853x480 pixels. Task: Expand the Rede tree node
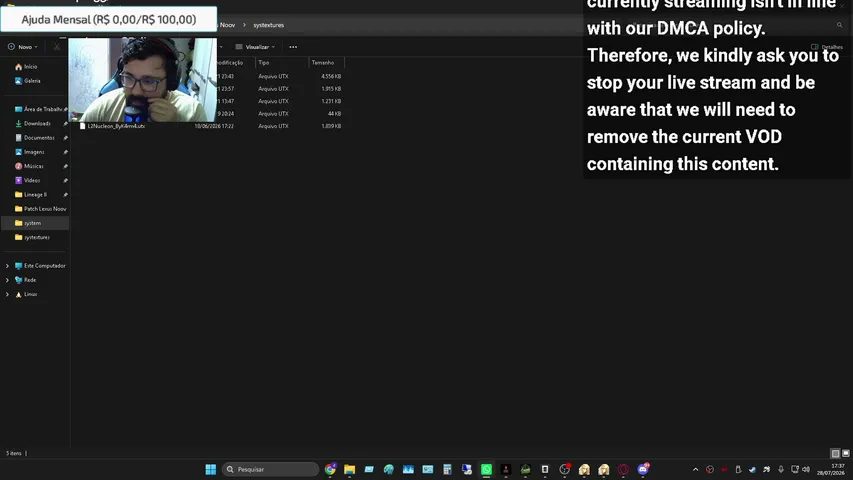7,280
